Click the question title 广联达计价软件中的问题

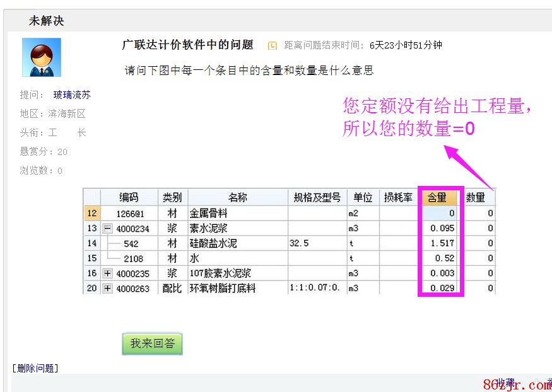pyautogui.click(x=187, y=45)
